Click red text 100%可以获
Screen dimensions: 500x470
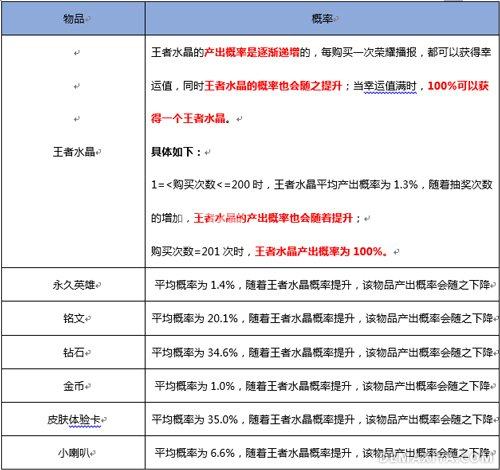(458, 86)
